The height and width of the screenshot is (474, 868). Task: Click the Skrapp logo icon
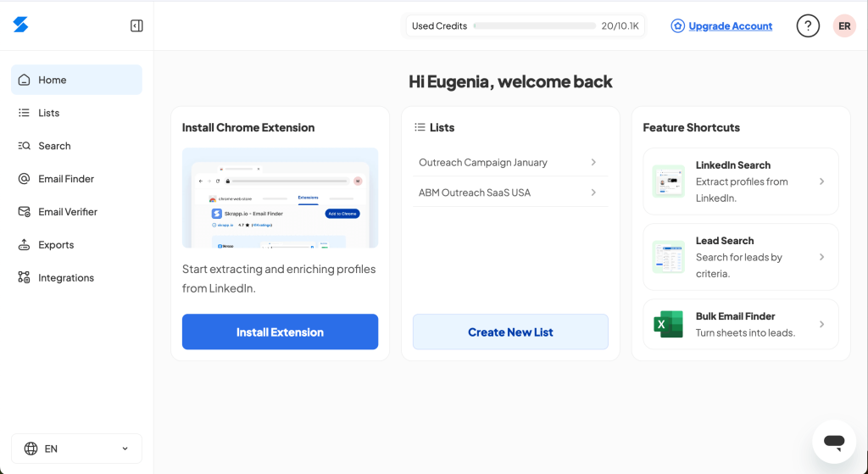pos(20,25)
